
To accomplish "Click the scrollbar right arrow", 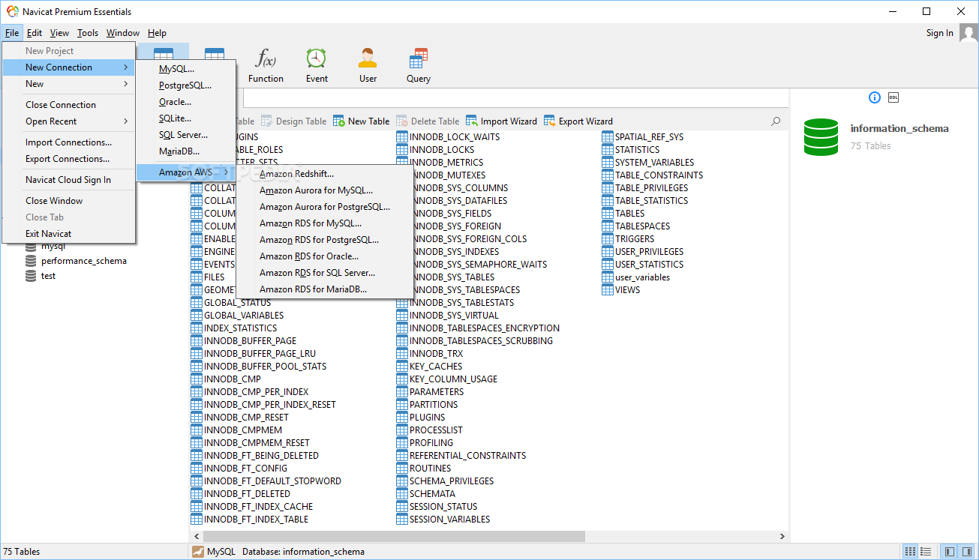I will tap(782, 537).
